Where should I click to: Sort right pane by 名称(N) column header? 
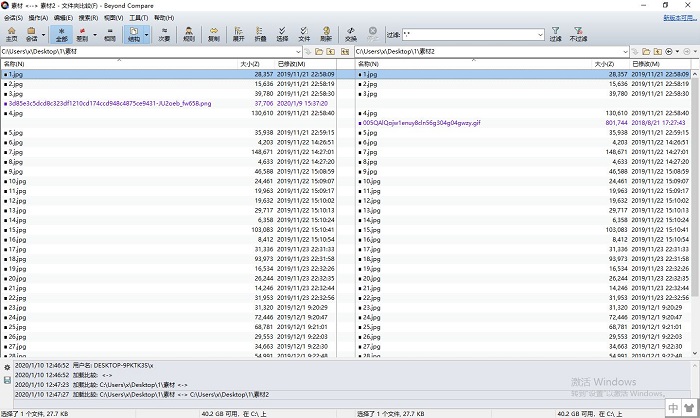pyautogui.click(x=474, y=64)
